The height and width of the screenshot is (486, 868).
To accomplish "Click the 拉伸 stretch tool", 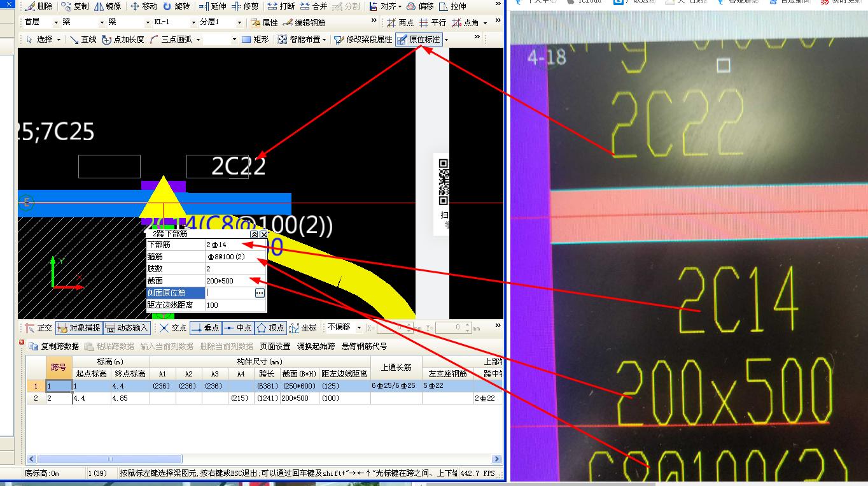I will (452, 6).
